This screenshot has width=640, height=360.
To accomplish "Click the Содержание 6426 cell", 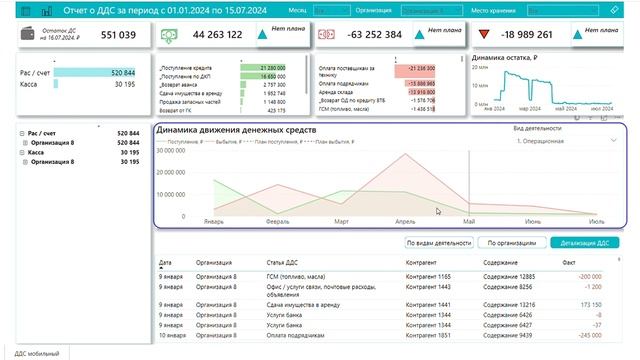I will [507, 315].
